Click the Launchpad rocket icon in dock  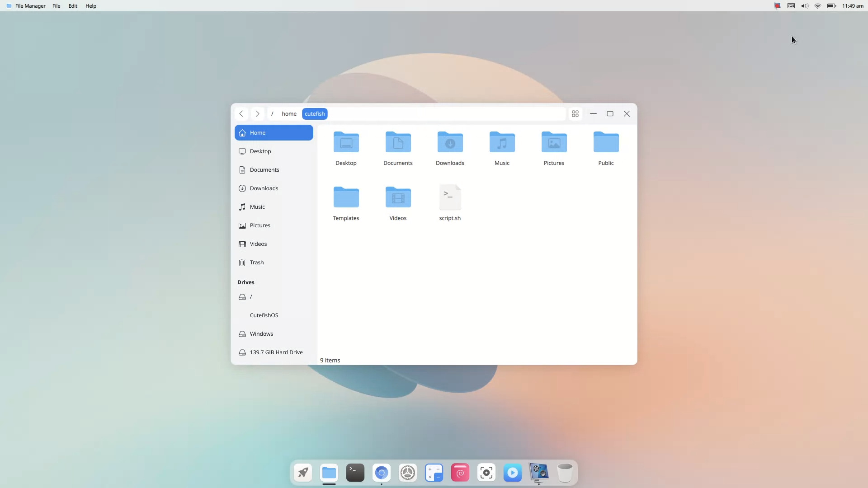[x=302, y=473]
